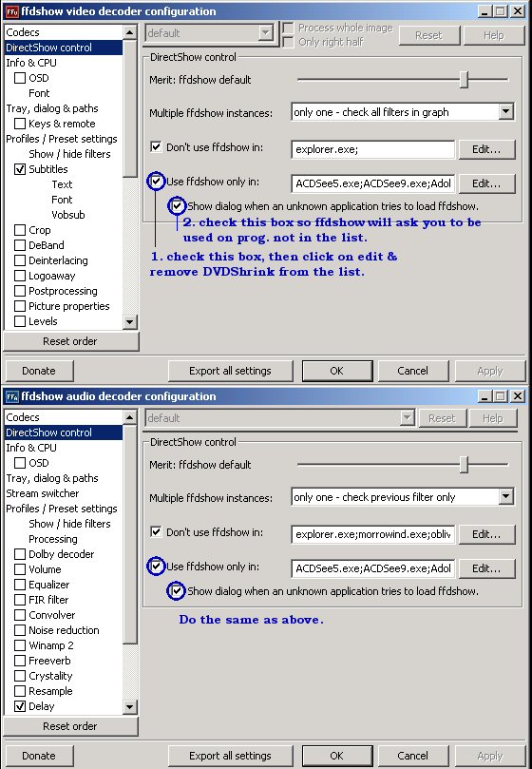Click Reset order in video decoder window
532x769 pixels.
(70, 341)
